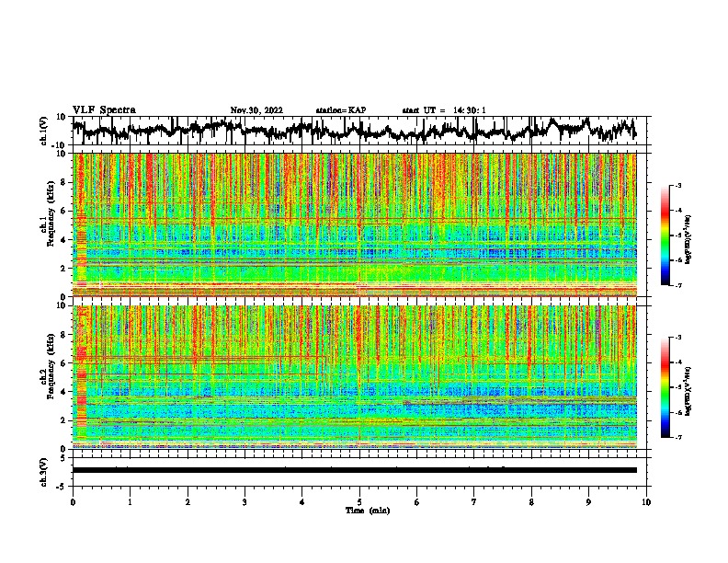This screenshot has height=563, width=728.
Task: Select the date text "Nov.30, 2022"
Action: pyautogui.click(x=256, y=110)
